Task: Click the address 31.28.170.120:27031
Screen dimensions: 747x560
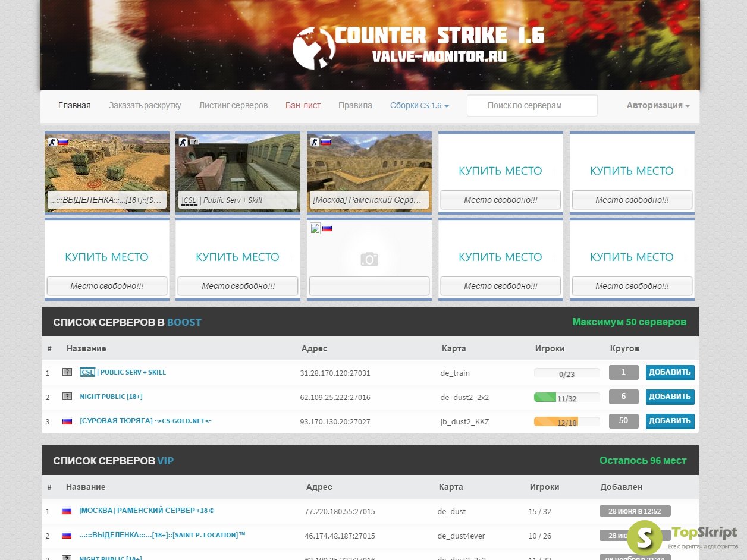Action: 335,373
